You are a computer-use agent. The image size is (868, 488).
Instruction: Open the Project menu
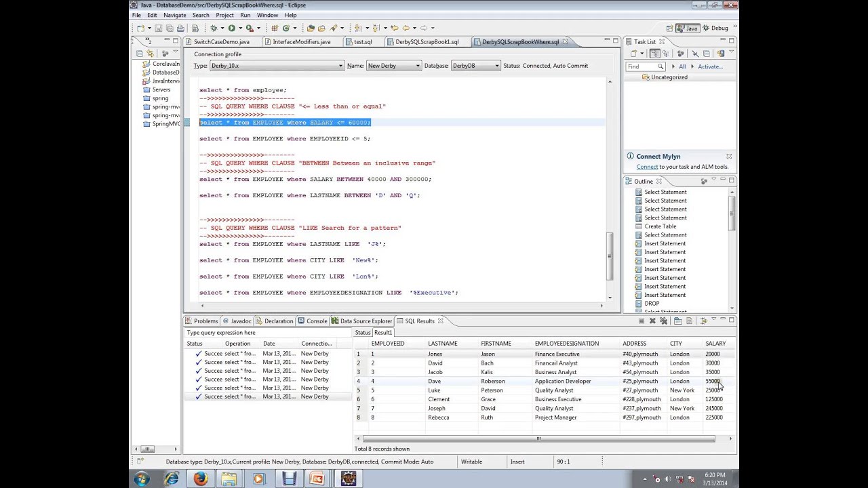click(224, 15)
